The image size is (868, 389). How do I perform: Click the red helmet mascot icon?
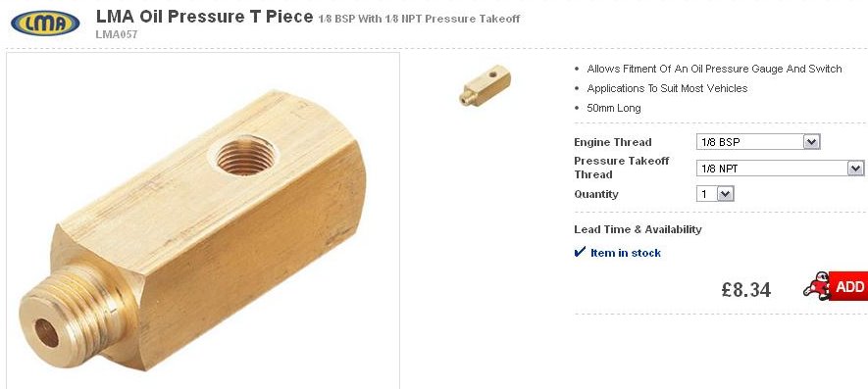817,286
